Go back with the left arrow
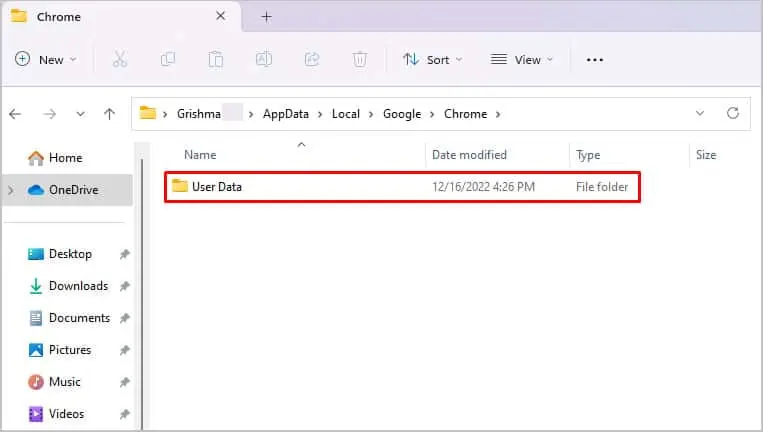This screenshot has width=763, height=432. [15, 114]
